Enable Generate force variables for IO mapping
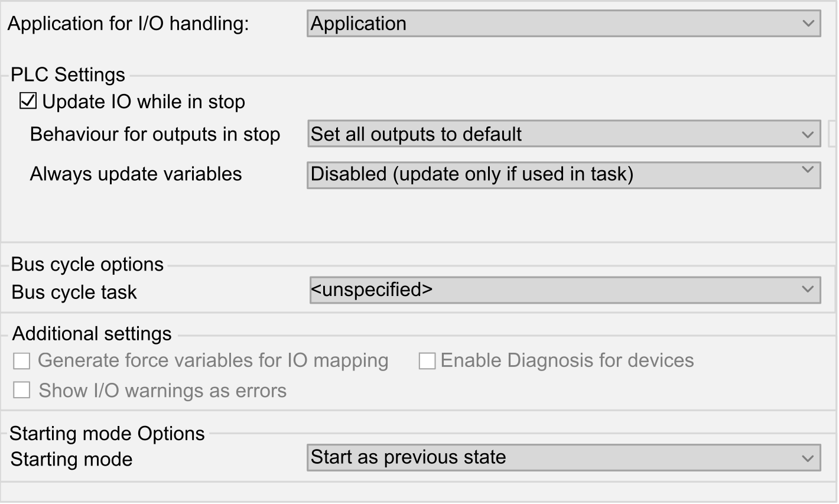839x504 pixels. click(22, 361)
